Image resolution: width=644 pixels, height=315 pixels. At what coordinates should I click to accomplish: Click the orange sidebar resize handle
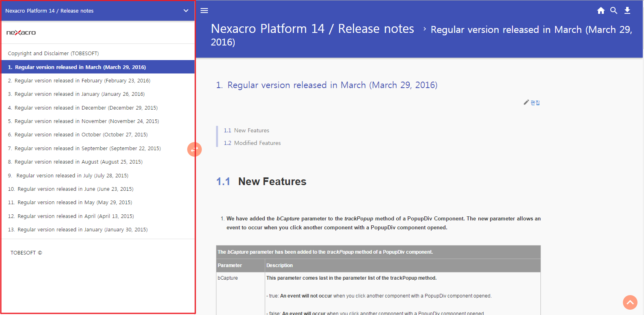tap(194, 149)
